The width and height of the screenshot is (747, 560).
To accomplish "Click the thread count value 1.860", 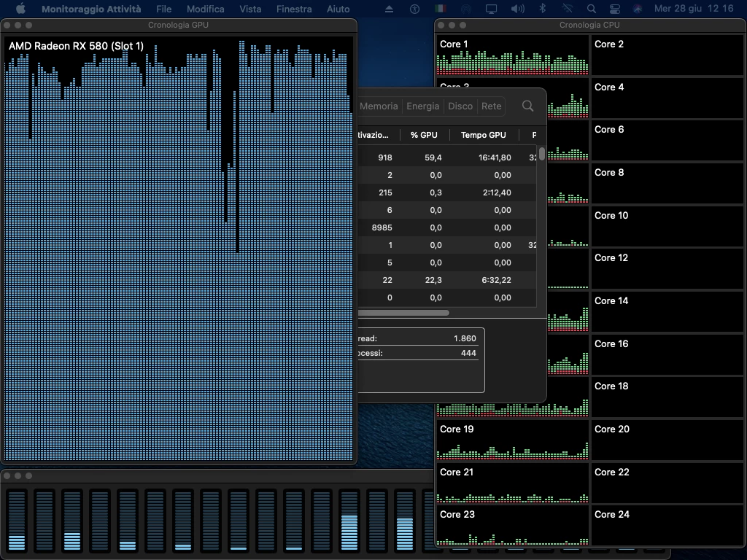I will point(465,338).
